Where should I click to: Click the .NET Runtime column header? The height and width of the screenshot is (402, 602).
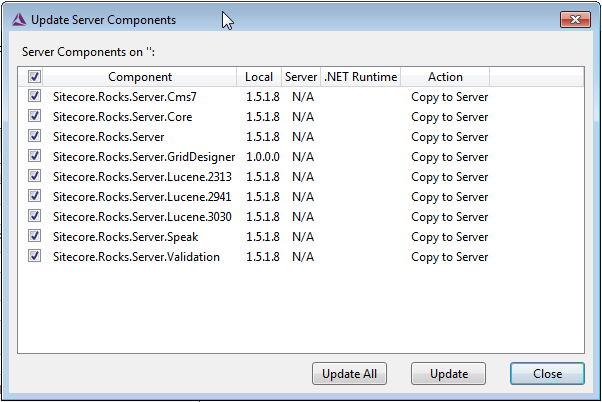point(361,77)
